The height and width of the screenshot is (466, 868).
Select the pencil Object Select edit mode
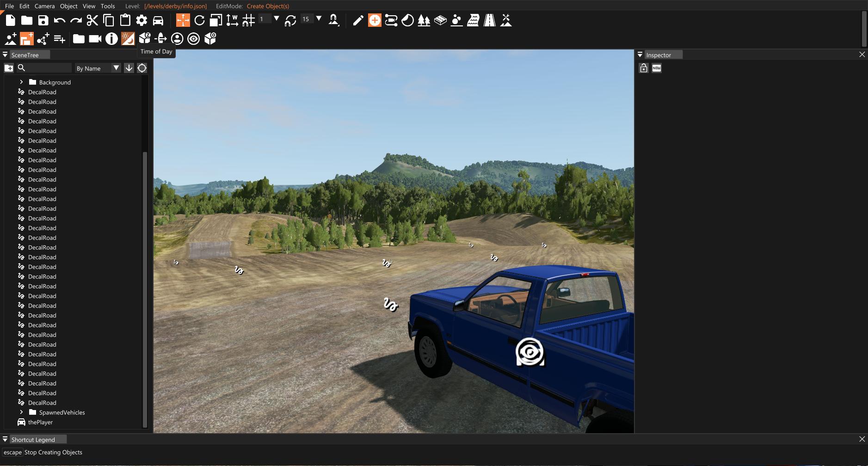pos(358,20)
